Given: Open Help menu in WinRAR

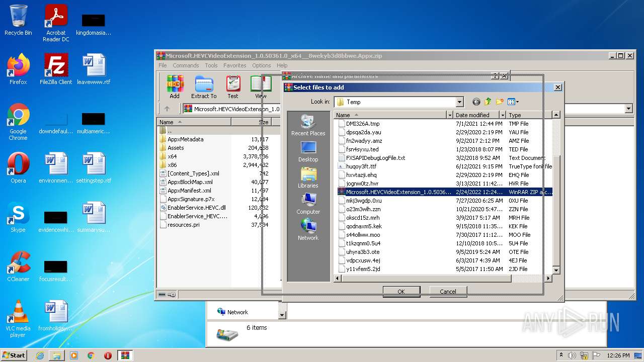Looking at the screenshot, I should click(282, 65).
